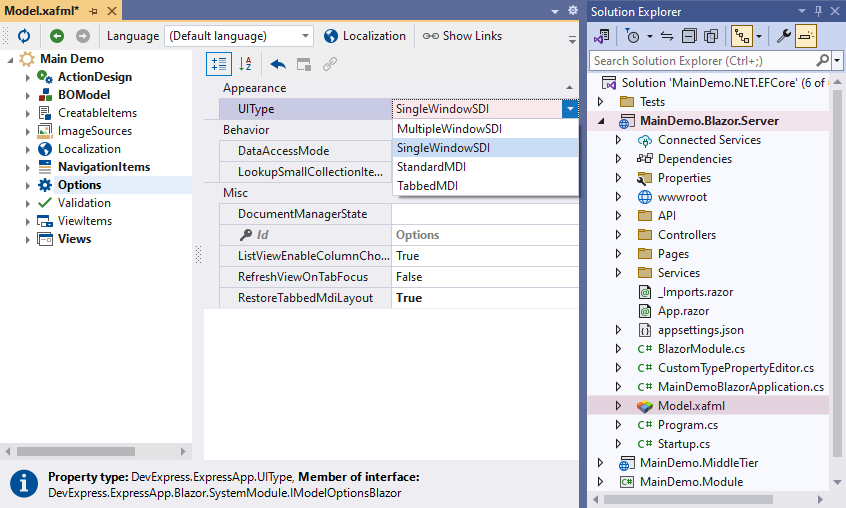Close the Model.xafml tab
This screenshot has width=846, height=508.
click(x=112, y=11)
